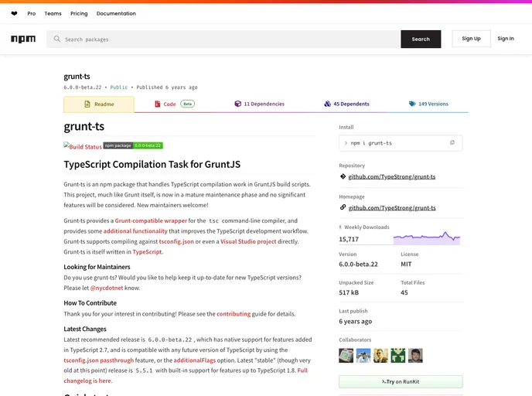Viewport: 532px width, 396px height.
Task: Open the npm logo home link
Action: (23, 39)
